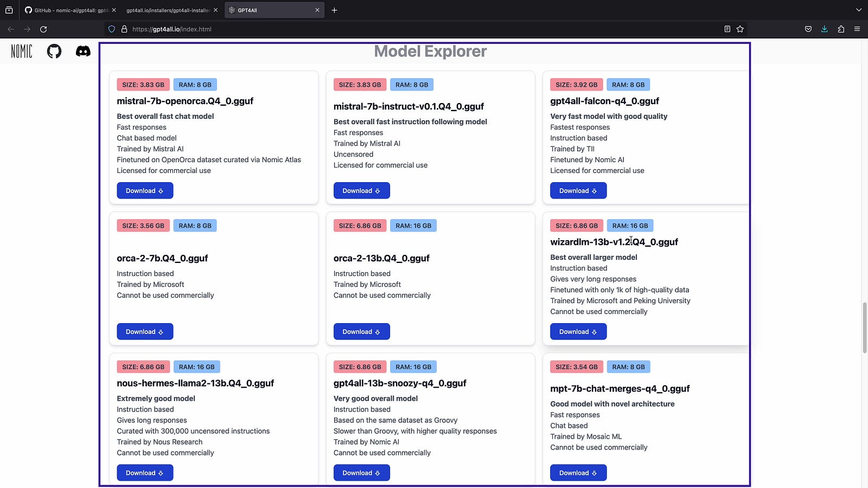Switch to the gpt4all.io installers tab
Image resolution: width=868 pixels, height=488 pixels.
tap(168, 10)
